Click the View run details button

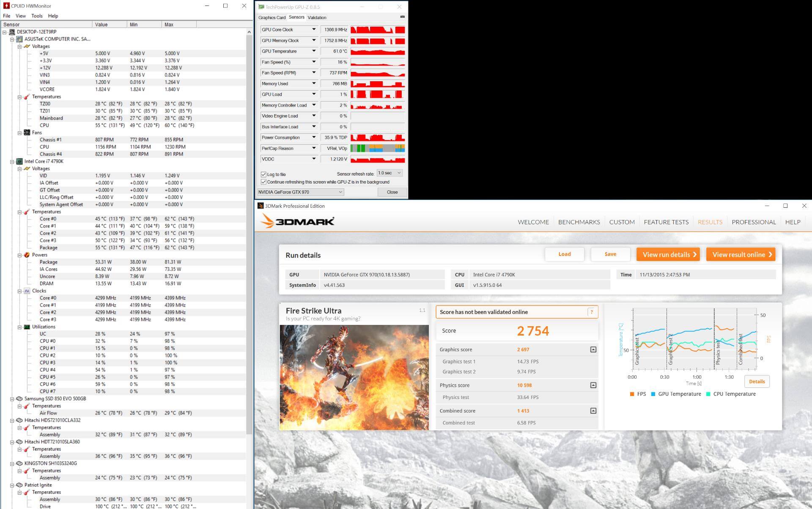668,254
